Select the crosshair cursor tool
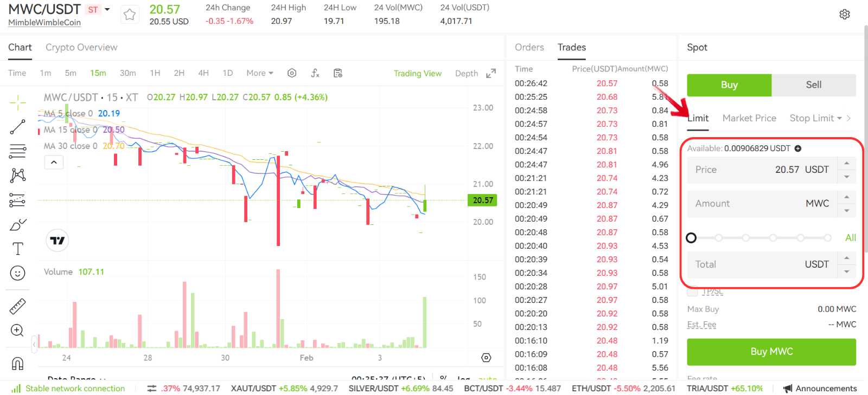 click(x=17, y=102)
